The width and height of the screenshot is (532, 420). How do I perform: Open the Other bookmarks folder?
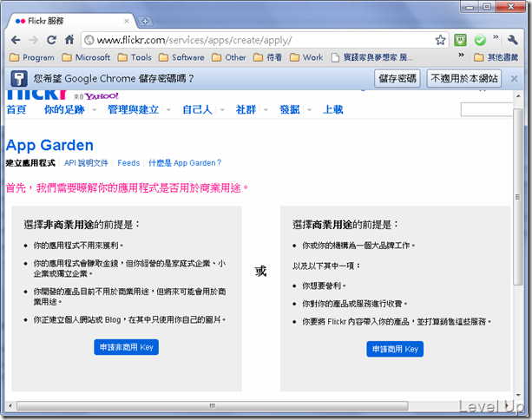(228, 57)
